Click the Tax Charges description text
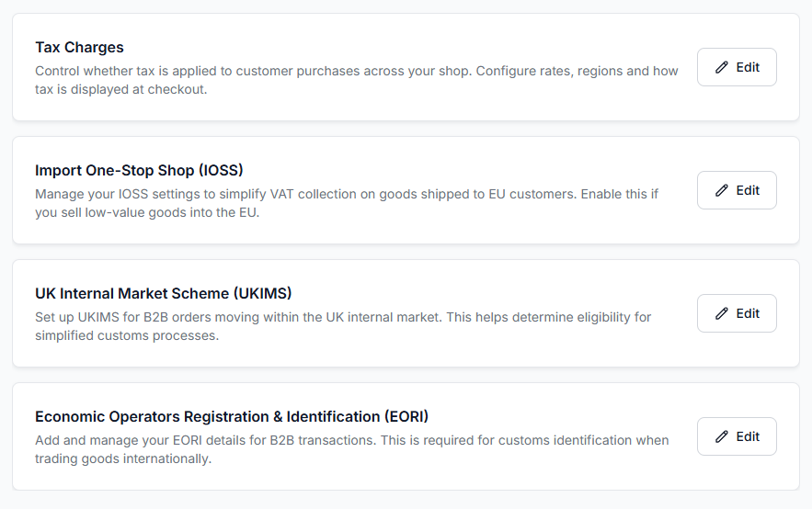The width and height of the screenshot is (812, 509). [x=356, y=80]
